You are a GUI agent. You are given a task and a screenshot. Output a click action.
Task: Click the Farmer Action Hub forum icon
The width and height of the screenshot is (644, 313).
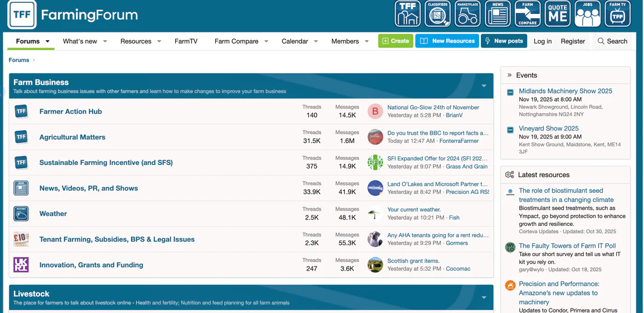click(21, 111)
